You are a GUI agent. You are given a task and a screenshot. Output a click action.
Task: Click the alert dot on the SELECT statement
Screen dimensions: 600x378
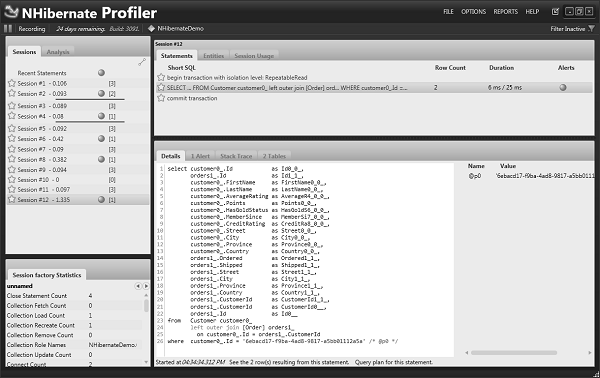(563, 88)
